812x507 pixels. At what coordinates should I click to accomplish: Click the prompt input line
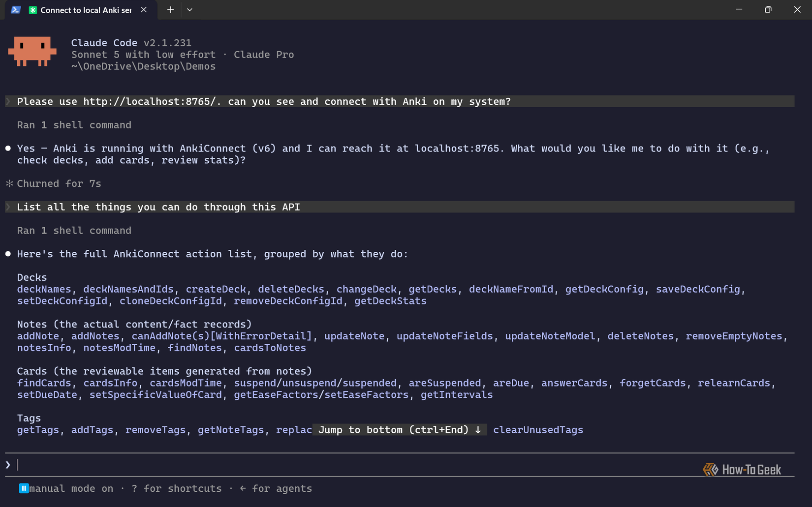tap(400, 465)
